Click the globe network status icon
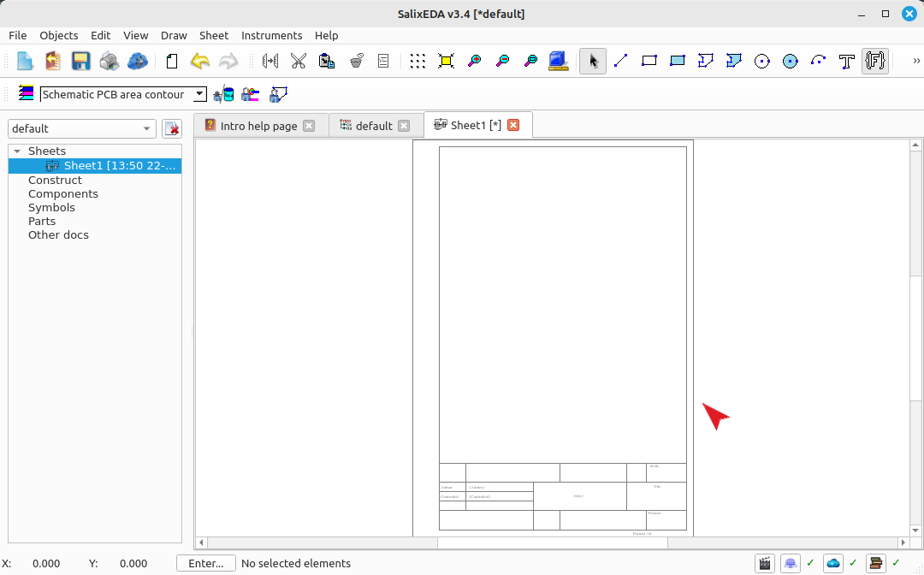 [791, 563]
